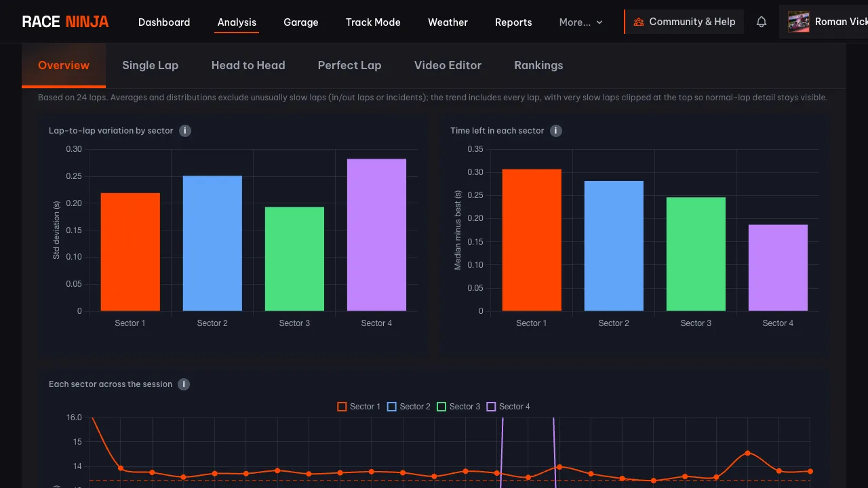Open info for Each sector across the session
Viewport: 868px width, 488px height.
[184, 384]
